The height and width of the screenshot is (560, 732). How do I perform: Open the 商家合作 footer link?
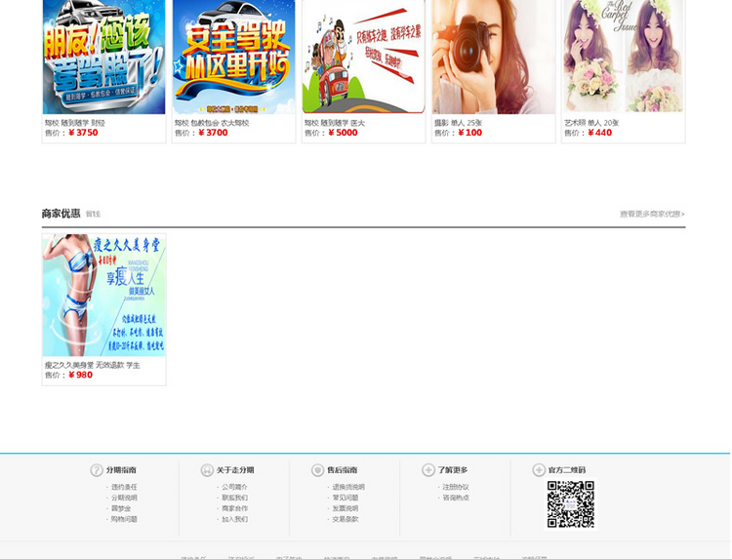[x=235, y=508]
